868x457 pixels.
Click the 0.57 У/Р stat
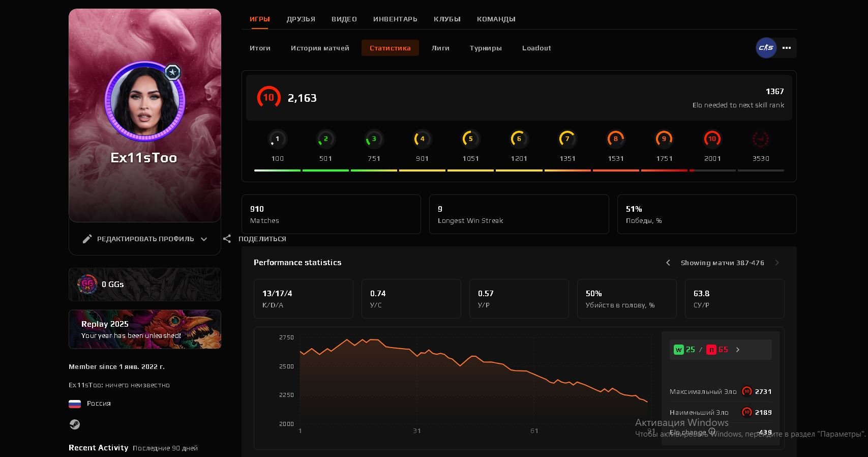[x=519, y=299]
